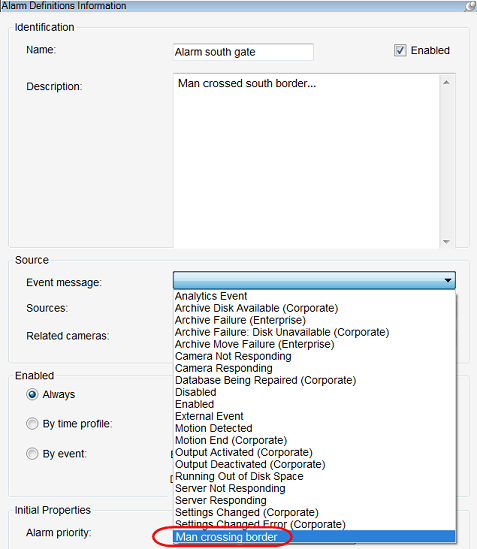Select By time profile radio button
477x549 pixels.
click(32, 424)
